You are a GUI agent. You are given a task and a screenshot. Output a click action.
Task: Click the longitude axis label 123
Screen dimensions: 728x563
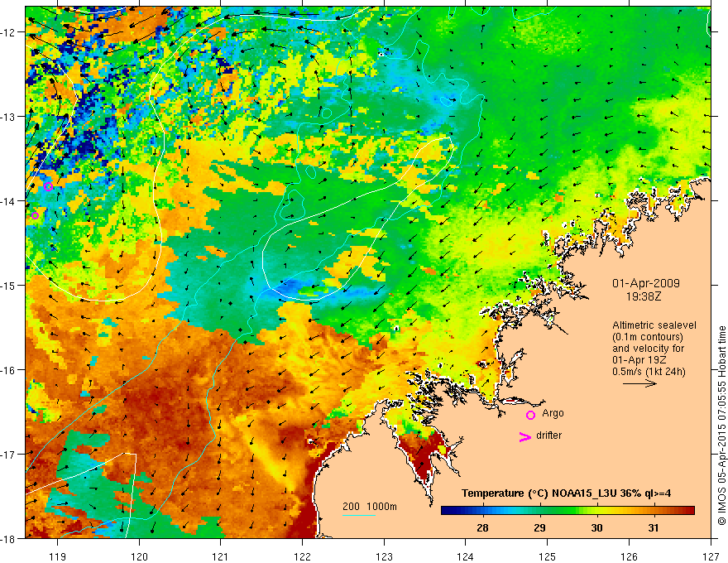coord(384,556)
